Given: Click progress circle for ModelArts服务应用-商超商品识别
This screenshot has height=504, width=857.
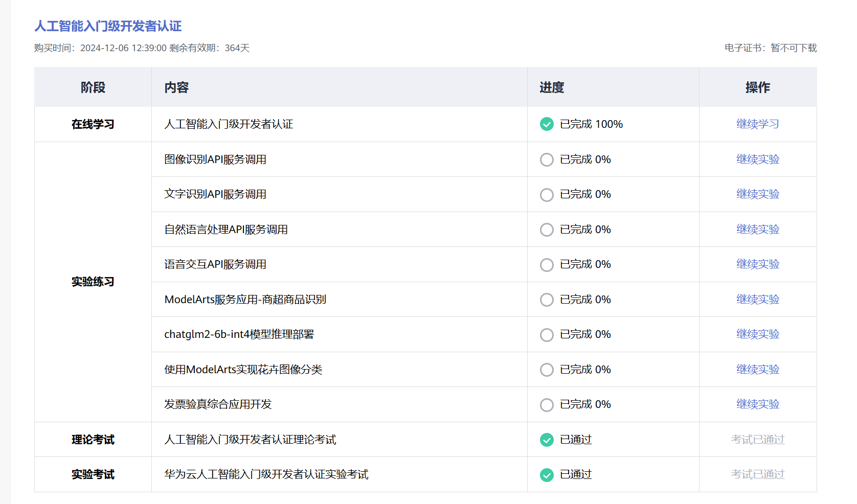Looking at the screenshot, I should coord(547,300).
